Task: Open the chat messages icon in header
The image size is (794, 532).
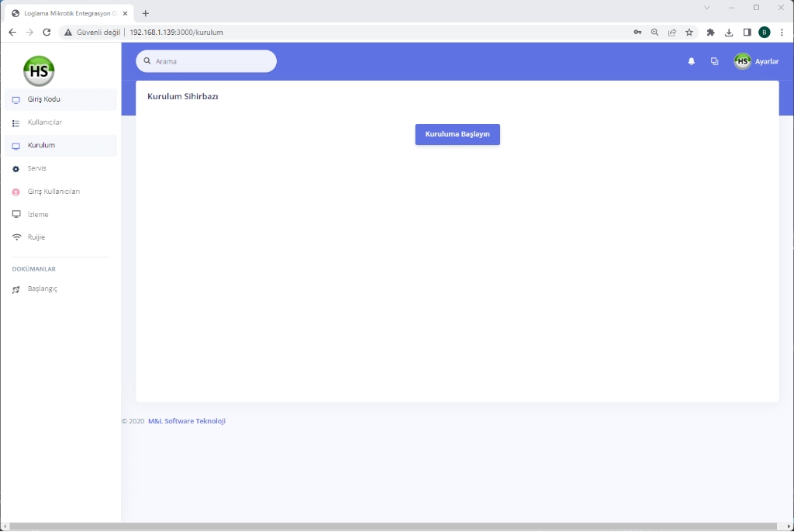Action: click(x=714, y=61)
